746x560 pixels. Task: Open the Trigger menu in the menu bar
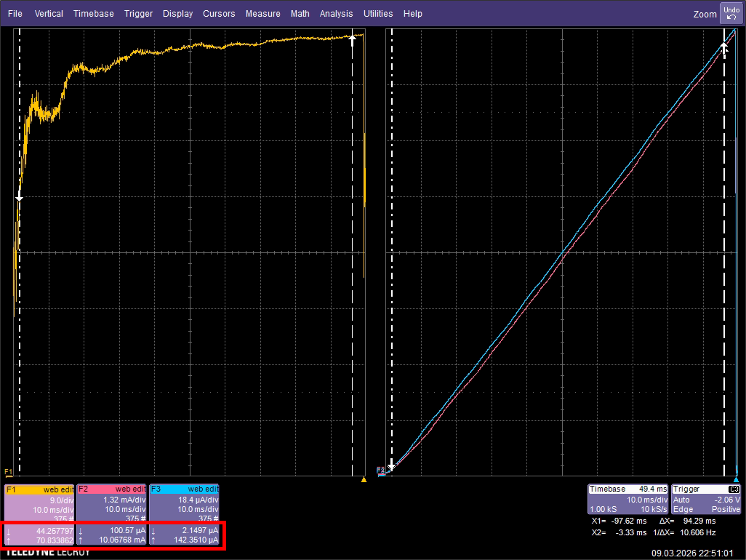pos(138,14)
